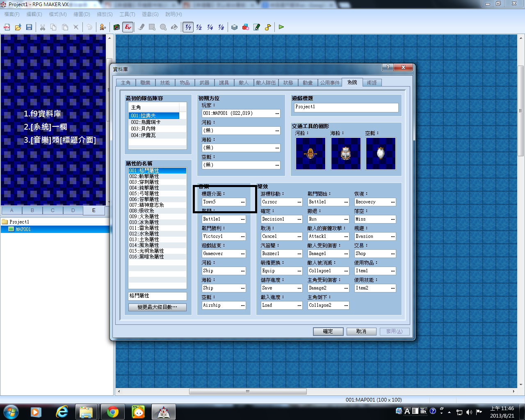The height and width of the screenshot is (420, 525).
Task: Open the Battle1 battle music picker
Action: click(x=243, y=219)
